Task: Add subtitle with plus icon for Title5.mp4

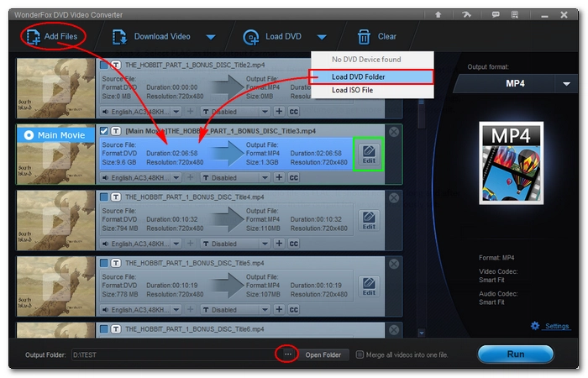Action: point(279,309)
